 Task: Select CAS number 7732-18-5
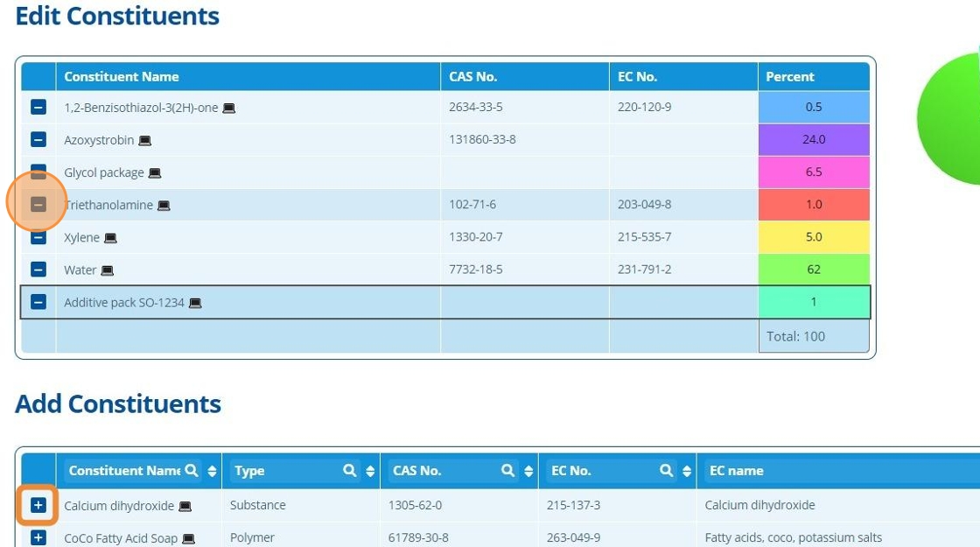coord(475,270)
